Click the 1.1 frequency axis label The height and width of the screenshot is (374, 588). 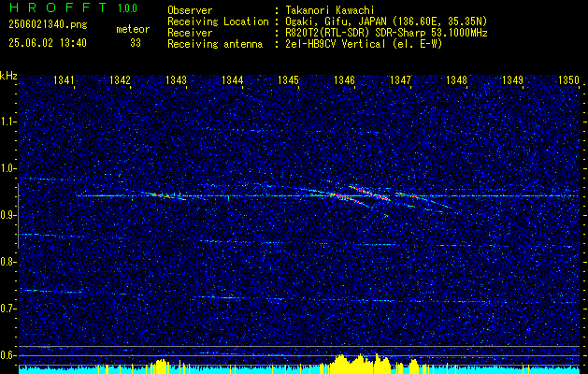(x=7, y=122)
